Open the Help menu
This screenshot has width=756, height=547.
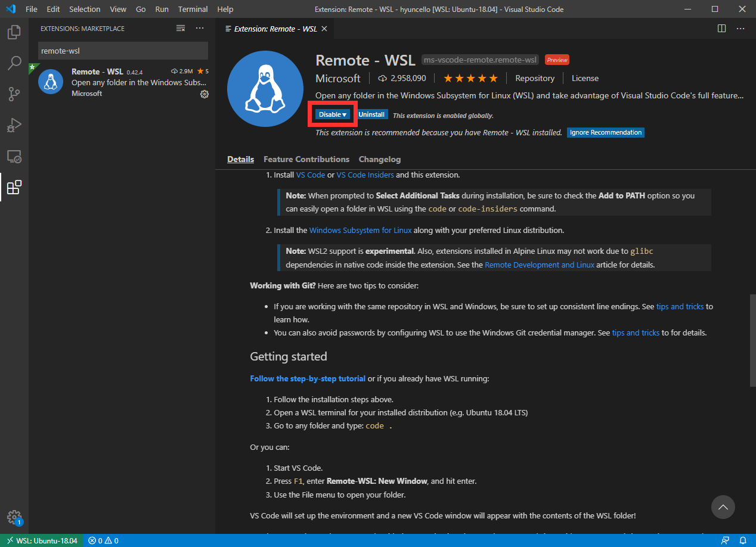tap(225, 10)
